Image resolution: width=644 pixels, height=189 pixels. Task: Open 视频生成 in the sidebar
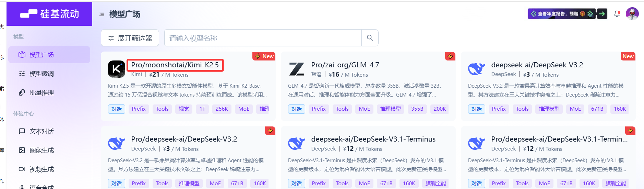point(49,169)
